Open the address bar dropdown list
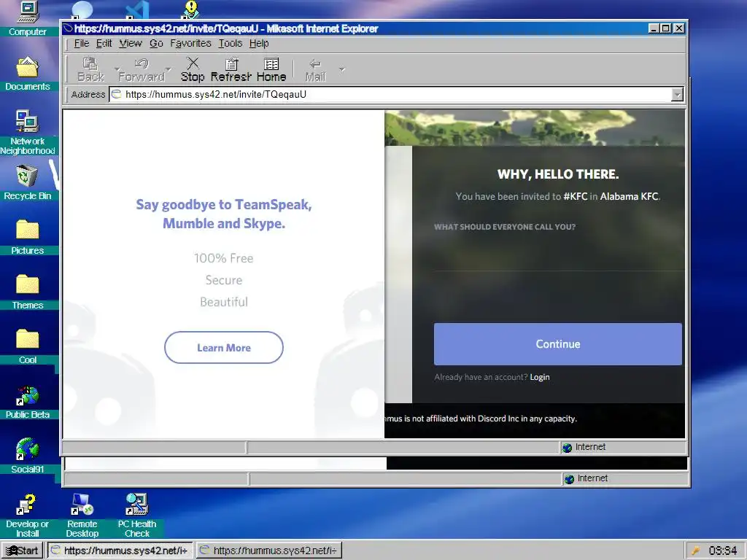 (x=677, y=95)
